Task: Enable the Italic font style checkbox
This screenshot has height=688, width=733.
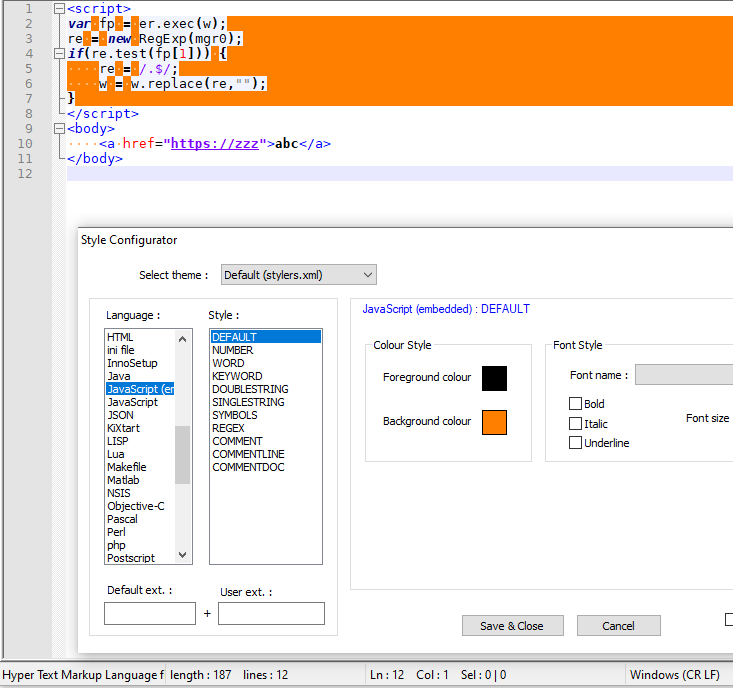Action: tap(575, 423)
